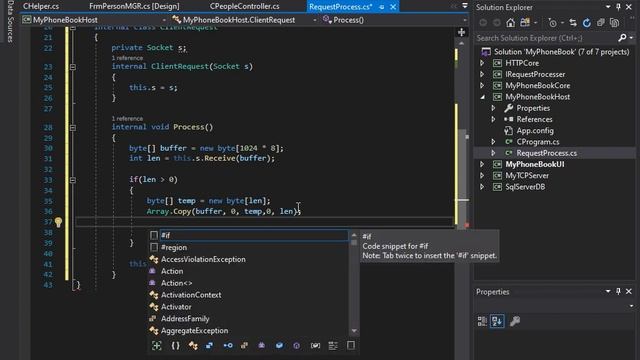640x360 pixels.
Task: Toggle Locals bracket filter in IntelliSense bar
Action: click(315, 346)
